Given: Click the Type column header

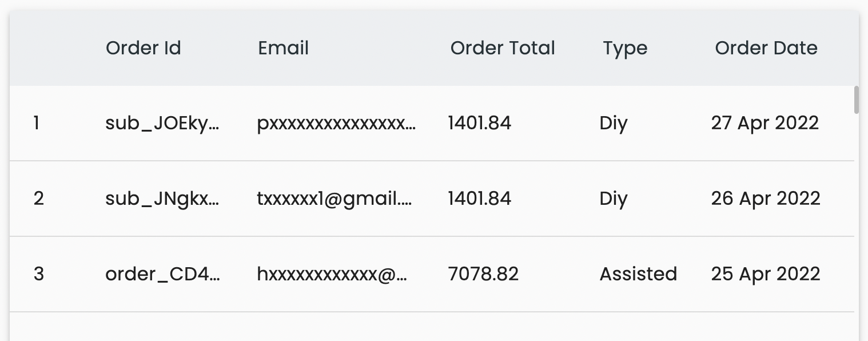Looking at the screenshot, I should (625, 49).
